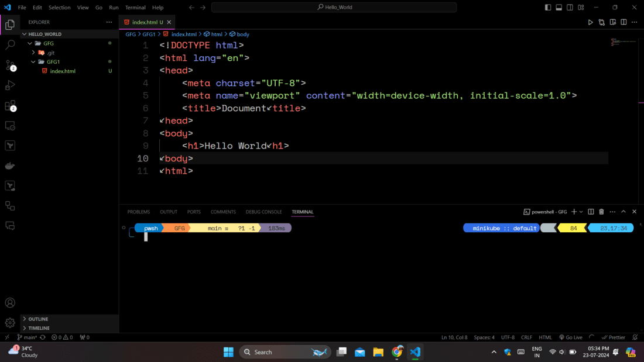Open the Run and Debug view
644x362 pixels.
10,85
